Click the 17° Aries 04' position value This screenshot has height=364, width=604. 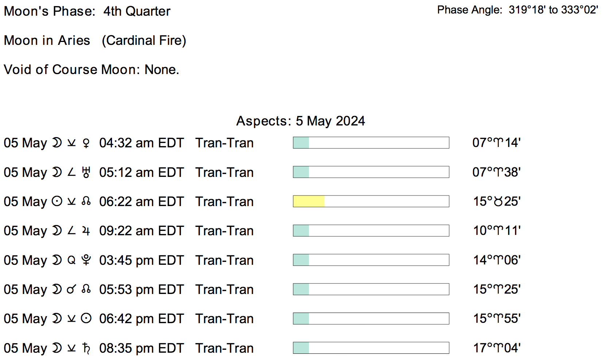[497, 348]
